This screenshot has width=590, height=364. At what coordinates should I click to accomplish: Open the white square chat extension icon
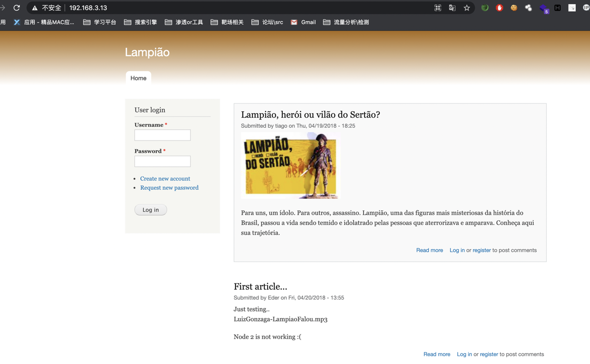click(572, 8)
